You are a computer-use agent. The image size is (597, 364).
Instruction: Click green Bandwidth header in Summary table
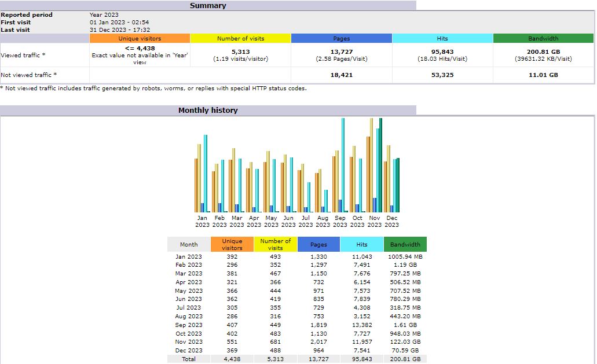(543, 38)
